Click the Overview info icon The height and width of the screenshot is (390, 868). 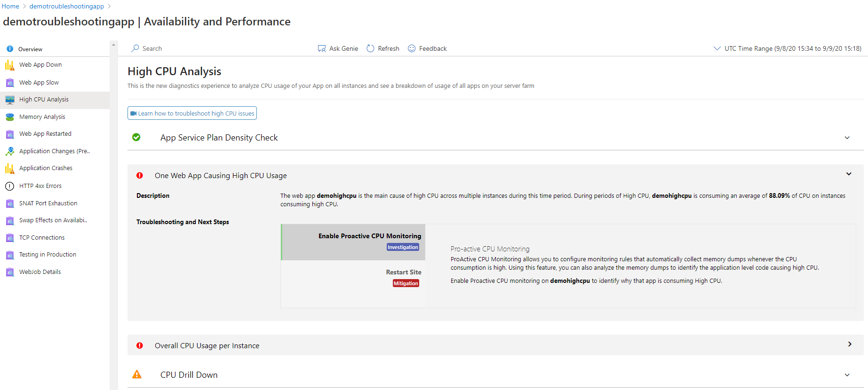click(x=10, y=49)
